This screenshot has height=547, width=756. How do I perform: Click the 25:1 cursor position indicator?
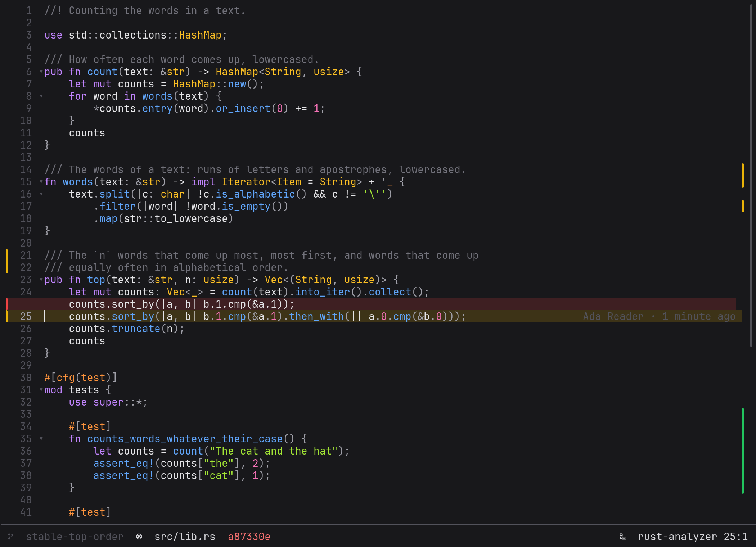735,537
